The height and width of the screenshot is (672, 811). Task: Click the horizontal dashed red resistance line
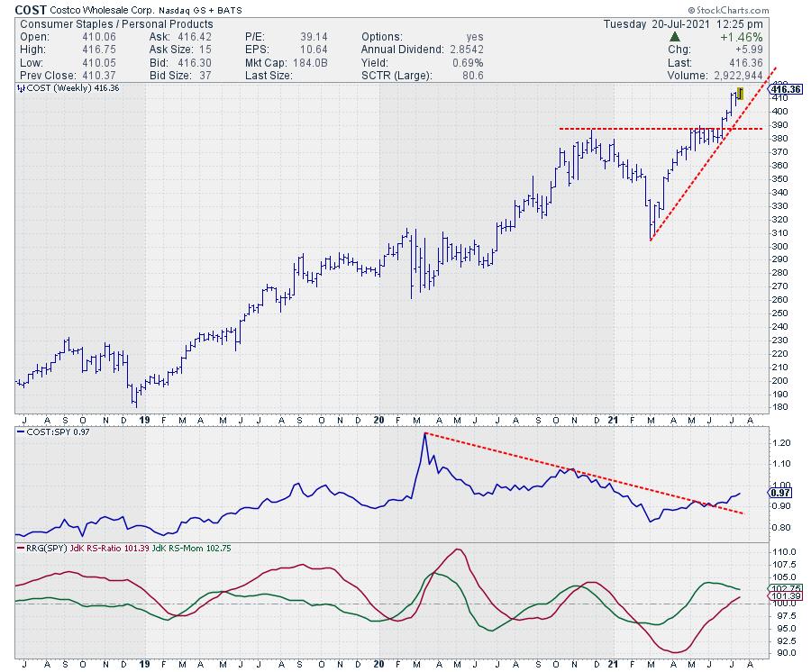click(x=631, y=129)
